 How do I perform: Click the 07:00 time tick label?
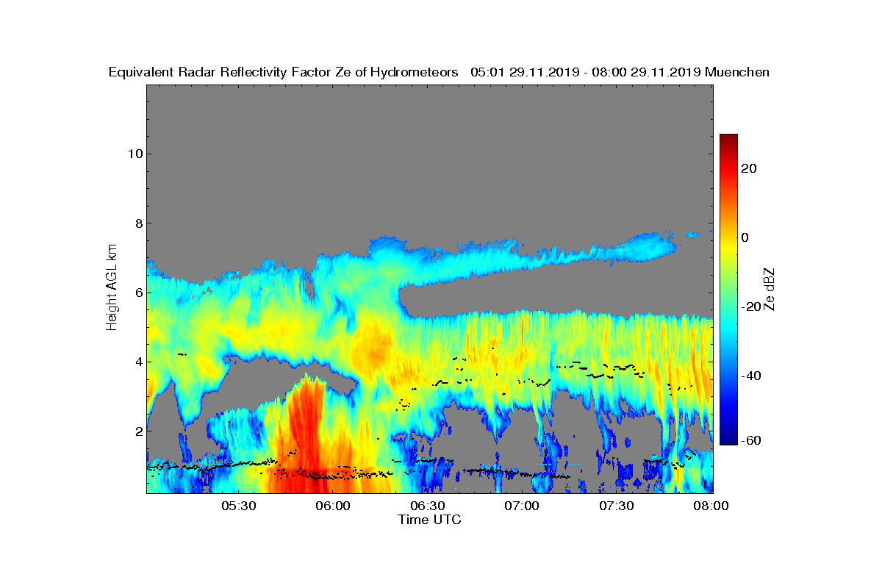click(x=523, y=506)
